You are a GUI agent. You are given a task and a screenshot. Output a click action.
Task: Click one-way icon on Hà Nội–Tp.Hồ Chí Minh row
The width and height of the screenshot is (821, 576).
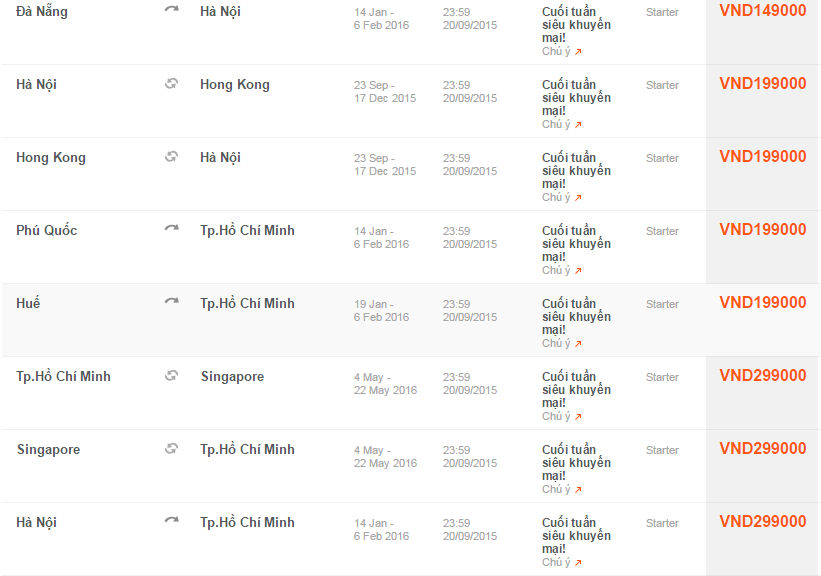pos(171,521)
